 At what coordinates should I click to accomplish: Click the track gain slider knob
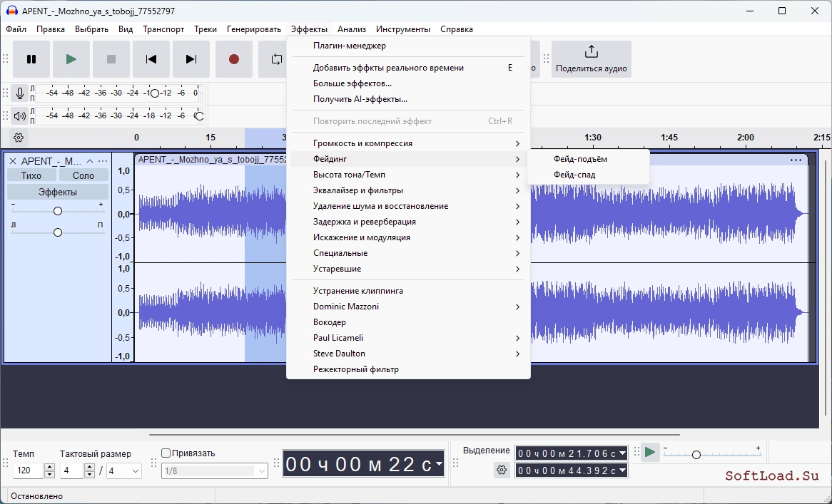(x=58, y=211)
